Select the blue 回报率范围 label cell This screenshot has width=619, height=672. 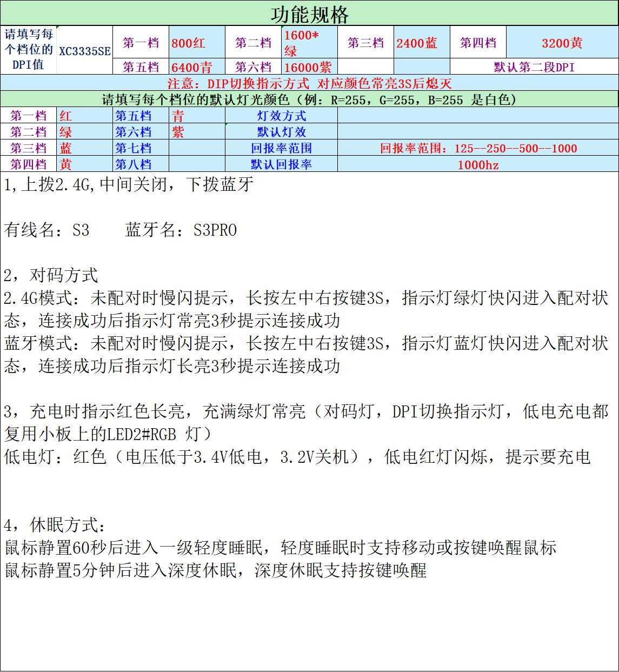pos(281,148)
